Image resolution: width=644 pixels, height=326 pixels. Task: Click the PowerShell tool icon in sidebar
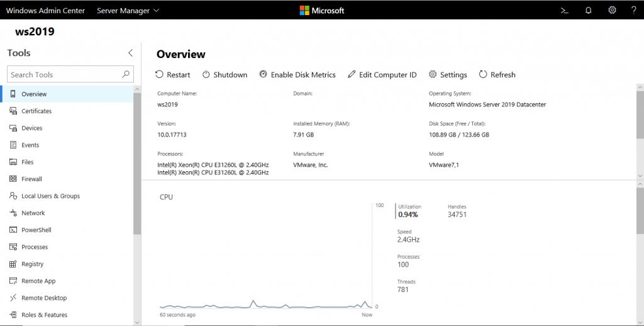[13, 230]
